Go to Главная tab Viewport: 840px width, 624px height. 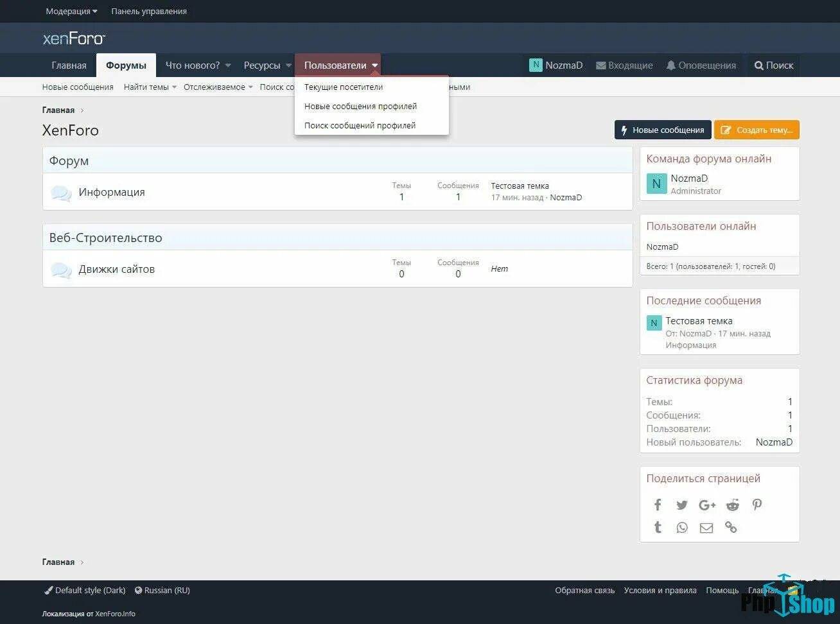[x=69, y=65]
